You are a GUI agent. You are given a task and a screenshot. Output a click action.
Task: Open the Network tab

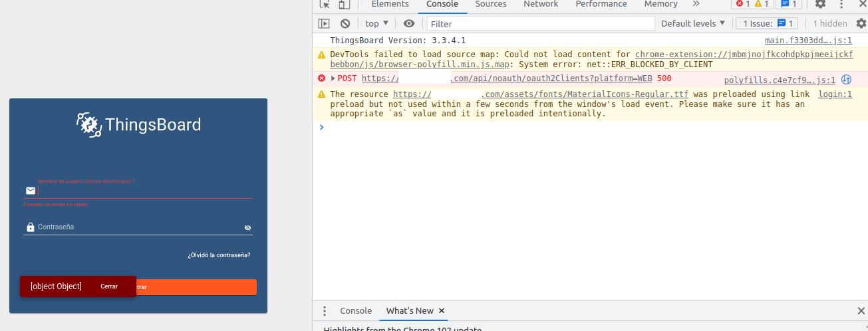point(541,4)
